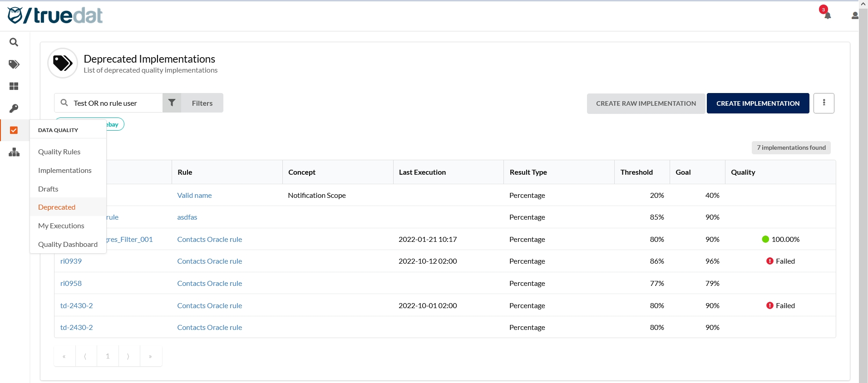Click the key icon in sidebar
This screenshot has height=383, width=868.
(x=14, y=108)
